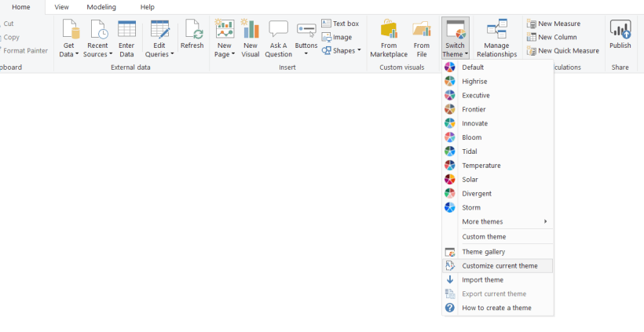Choose Import theme from the menu
This screenshot has width=644, height=332.
[482, 280]
